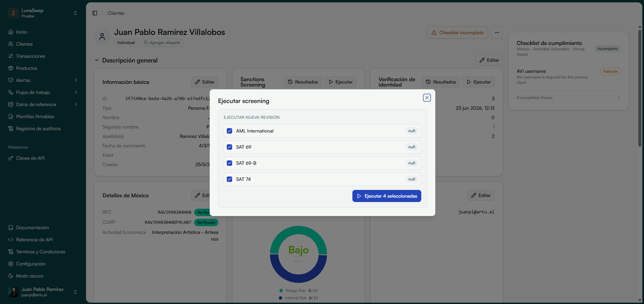This screenshot has width=644, height=304.
Task: Click Agregar etiqueta tag button
Action: click(162, 43)
